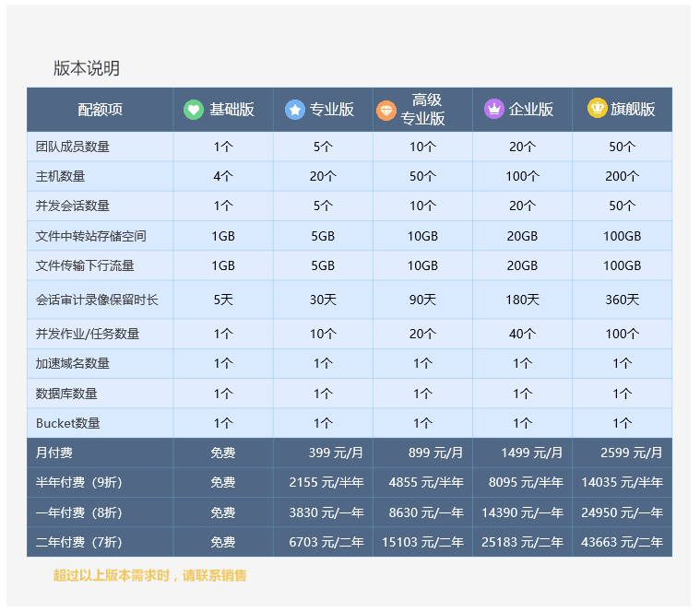This screenshot has height=612, width=700.
Task: Click the purple crown icon for 企业版
Action: tap(493, 109)
